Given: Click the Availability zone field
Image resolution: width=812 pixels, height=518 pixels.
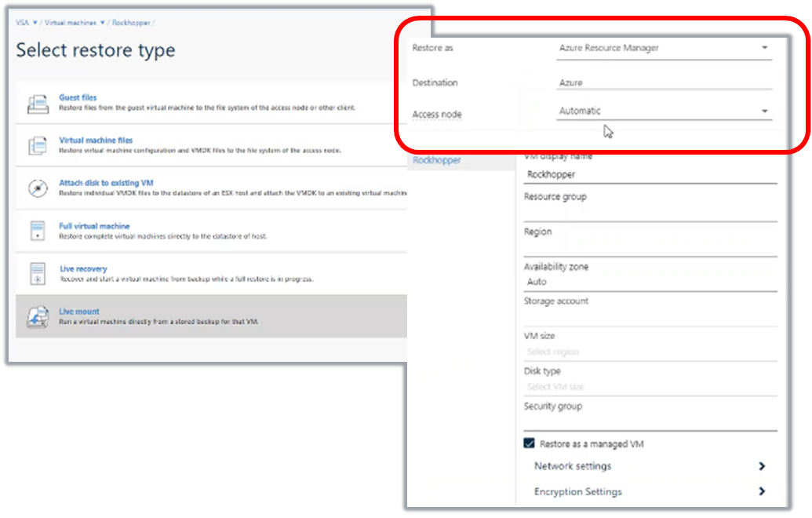Looking at the screenshot, I should [x=650, y=282].
